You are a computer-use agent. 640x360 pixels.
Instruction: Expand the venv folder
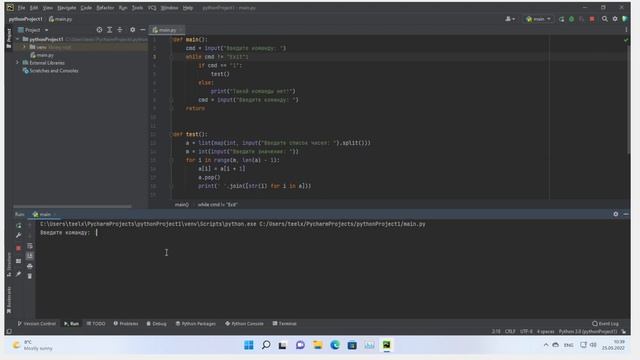[x=24, y=47]
